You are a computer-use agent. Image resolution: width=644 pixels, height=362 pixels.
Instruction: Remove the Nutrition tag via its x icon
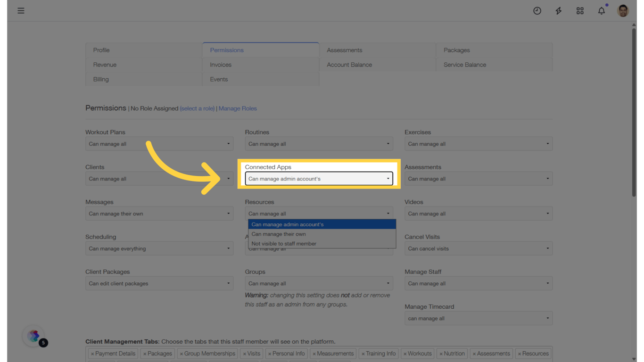pyautogui.click(x=440, y=353)
